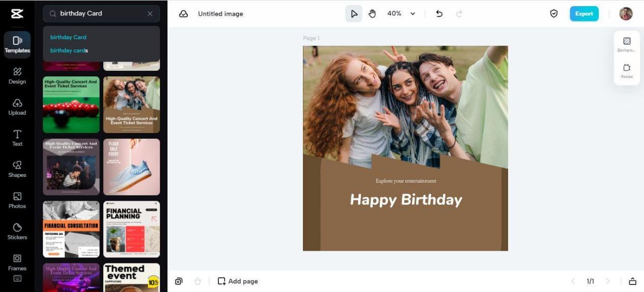Choose the 'birthday Card' suggestion

pyautogui.click(x=68, y=37)
